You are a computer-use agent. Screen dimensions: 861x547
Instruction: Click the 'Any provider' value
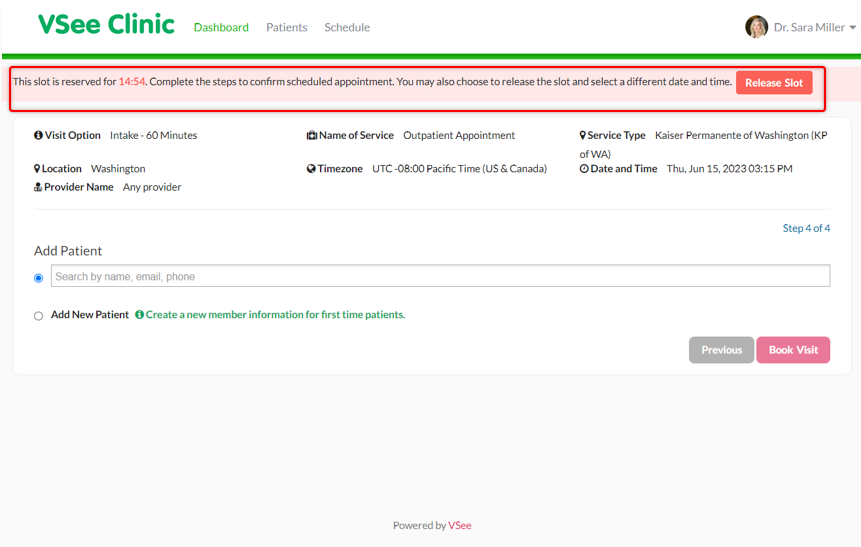152,187
